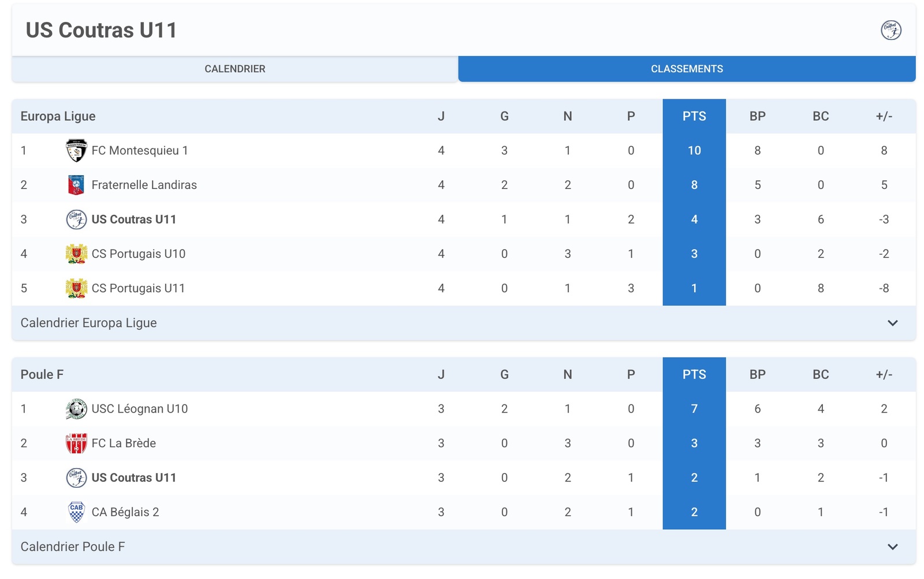Click the CS Portugais U10 team crest
The width and height of the screenshot is (924, 579).
[76, 254]
